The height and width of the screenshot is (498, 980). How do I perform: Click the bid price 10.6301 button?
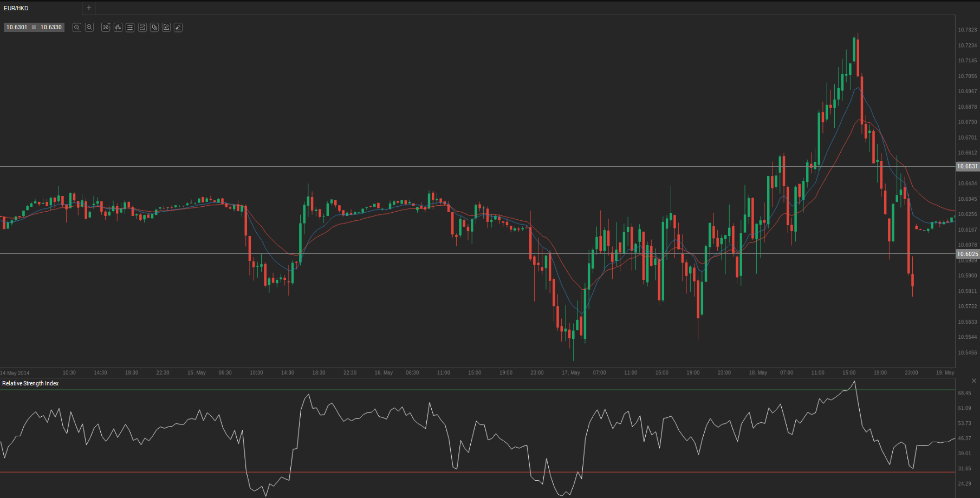tap(17, 27)
